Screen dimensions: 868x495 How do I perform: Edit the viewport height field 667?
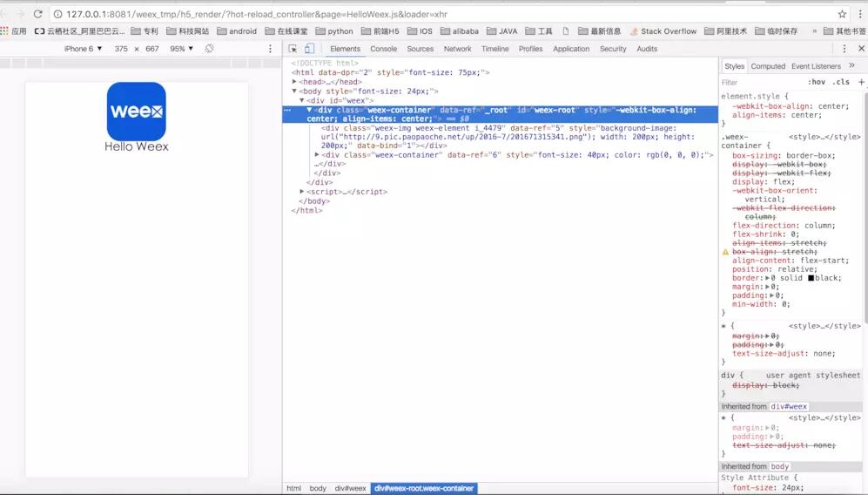click(x=152, y=49)
